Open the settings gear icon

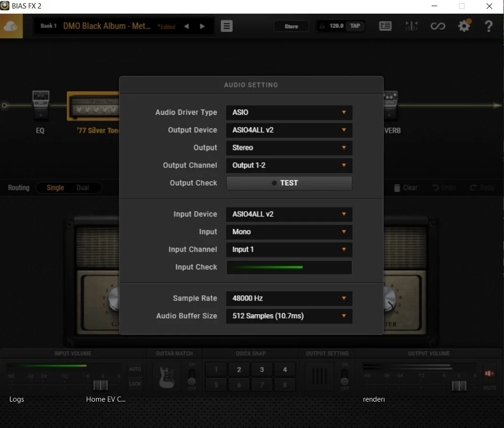[464, 26]
